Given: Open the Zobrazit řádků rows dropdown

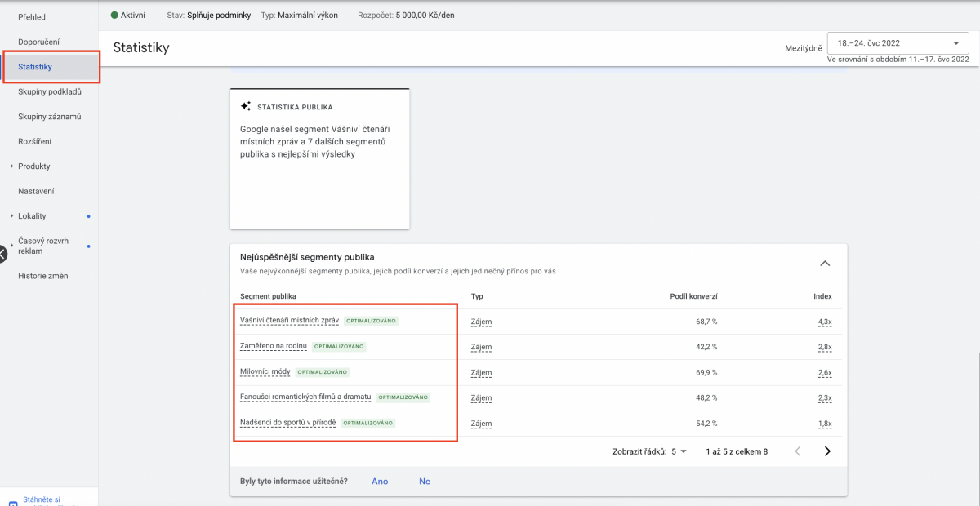Looking at the screenshot, I should [679, 451].
